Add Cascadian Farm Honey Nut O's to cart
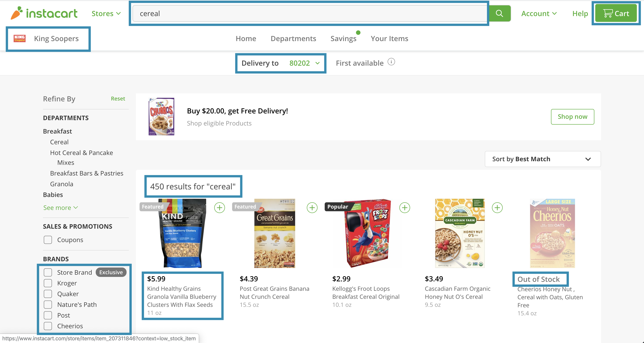Screen dimensions: 644x343 (497, 208)
